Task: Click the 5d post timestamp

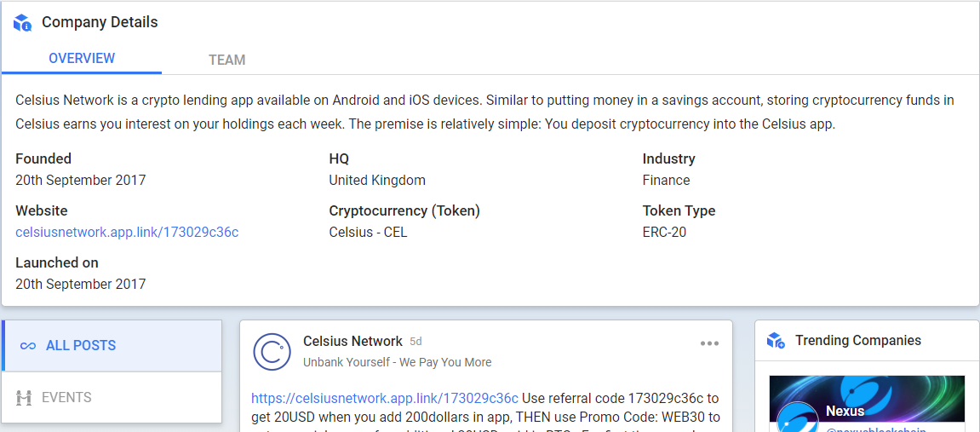Action: point(415,342)
